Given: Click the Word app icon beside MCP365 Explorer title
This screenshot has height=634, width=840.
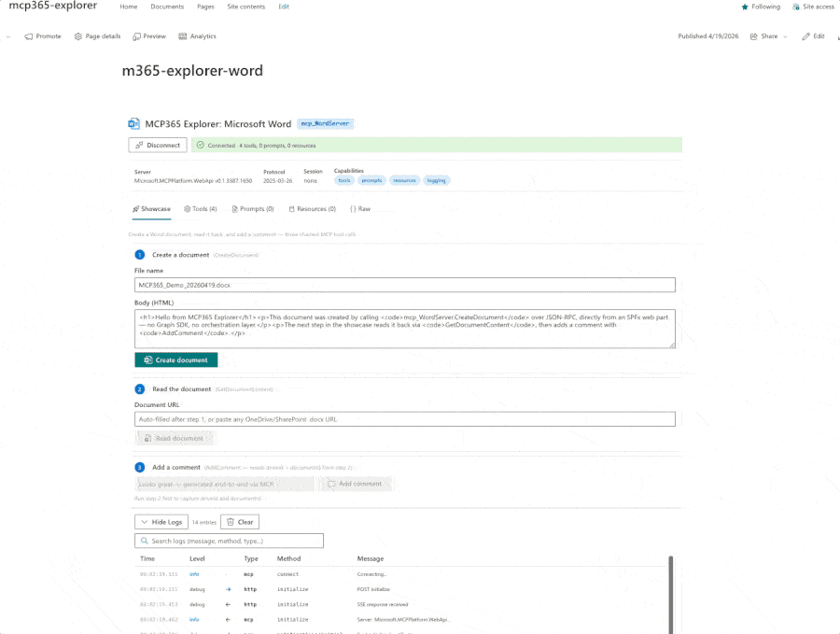Looking at the screenshot, I should click(x=133, y=123).
